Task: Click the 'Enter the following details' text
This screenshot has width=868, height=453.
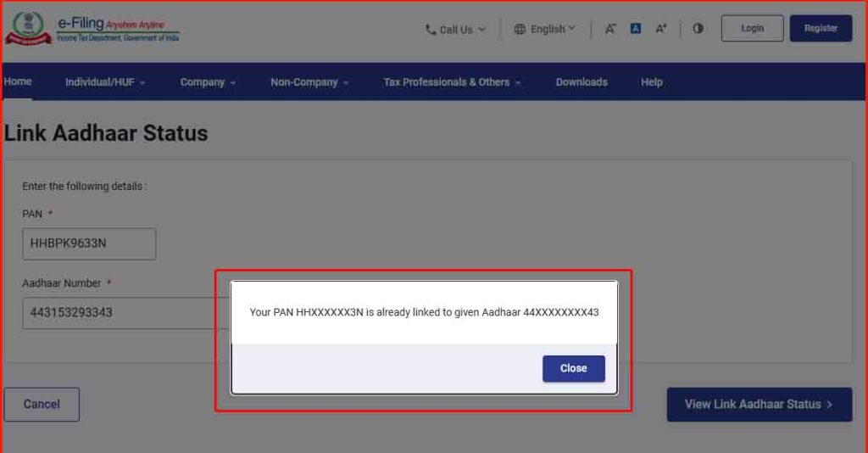Action: (x=84, y=187)
